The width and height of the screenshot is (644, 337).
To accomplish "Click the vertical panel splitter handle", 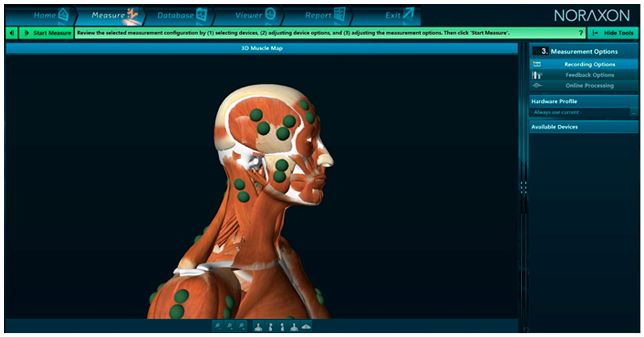I will (523, 187).
